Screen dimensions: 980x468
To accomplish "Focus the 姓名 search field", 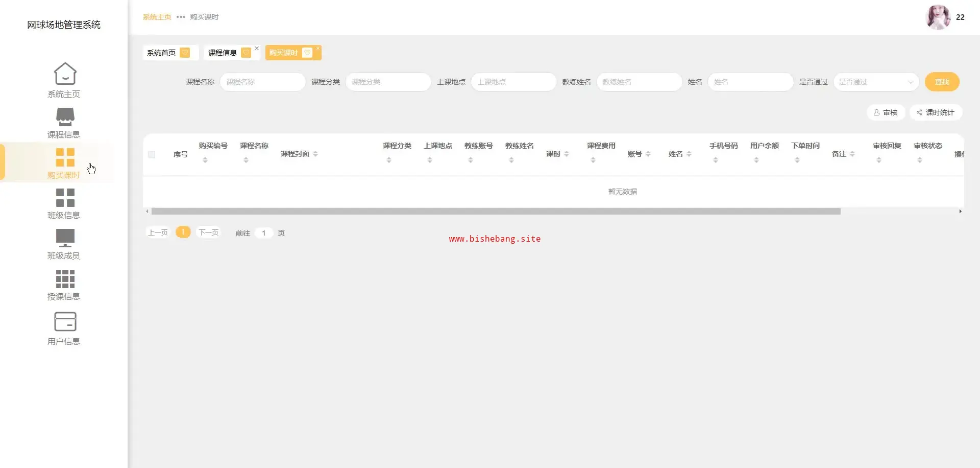I will point(750,82).
